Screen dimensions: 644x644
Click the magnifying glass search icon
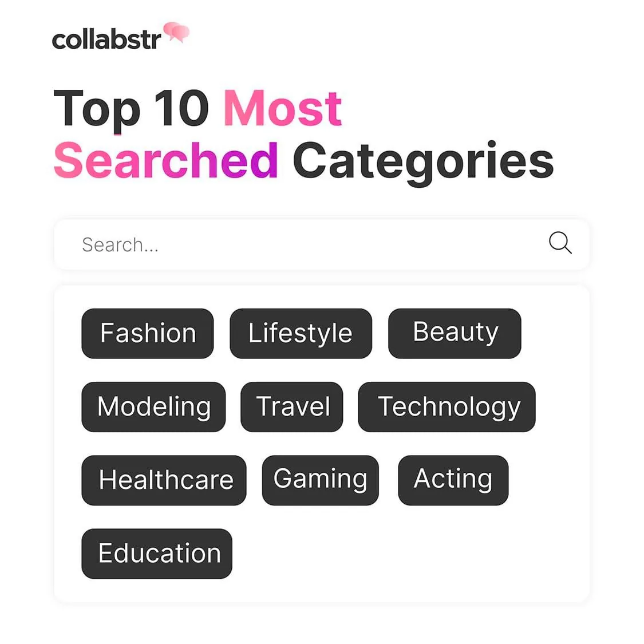point(560,243)
